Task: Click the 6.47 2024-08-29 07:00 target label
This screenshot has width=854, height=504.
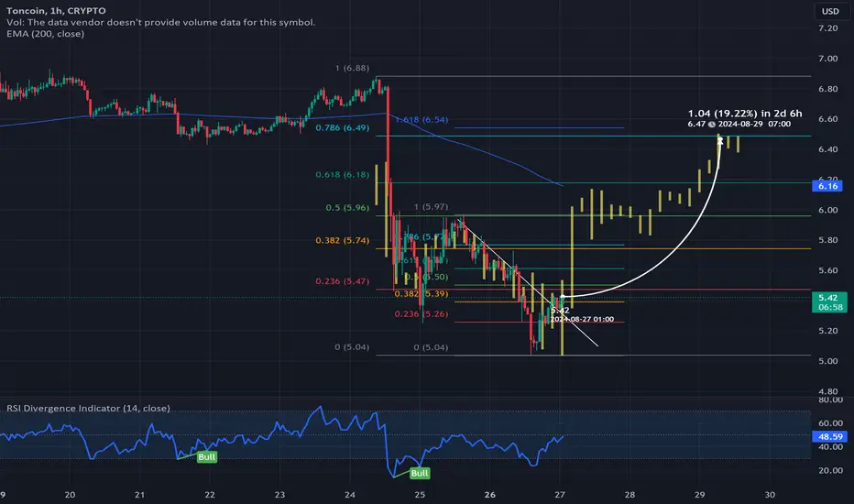Action: (x=739, y=125)
